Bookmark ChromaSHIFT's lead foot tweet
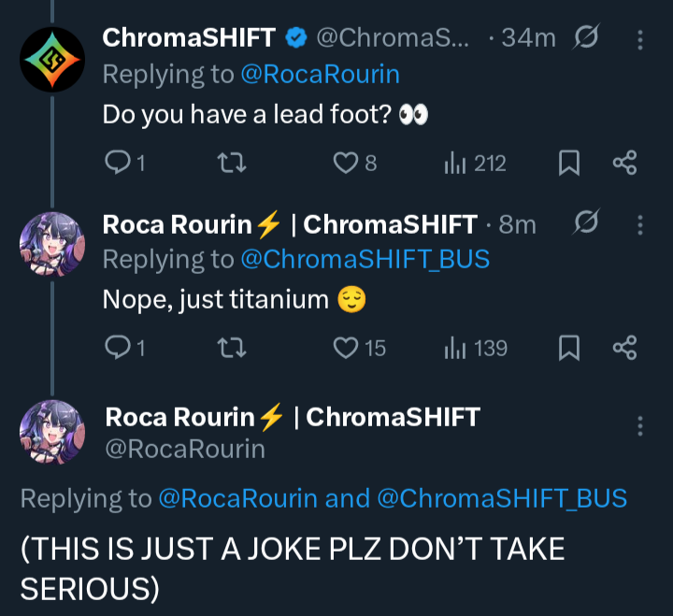This screenshot has height=616, width=673. click(x=568, y=164)
